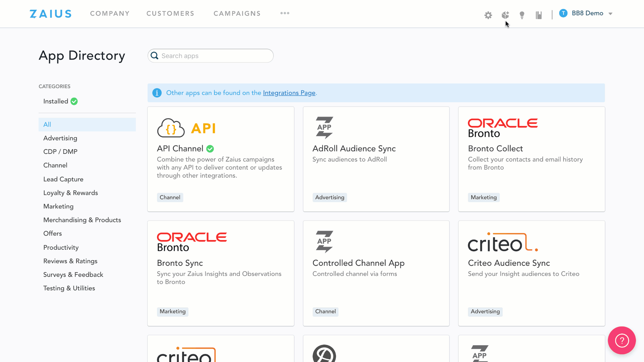Open the Bronto Sync app

click(180, 263)
